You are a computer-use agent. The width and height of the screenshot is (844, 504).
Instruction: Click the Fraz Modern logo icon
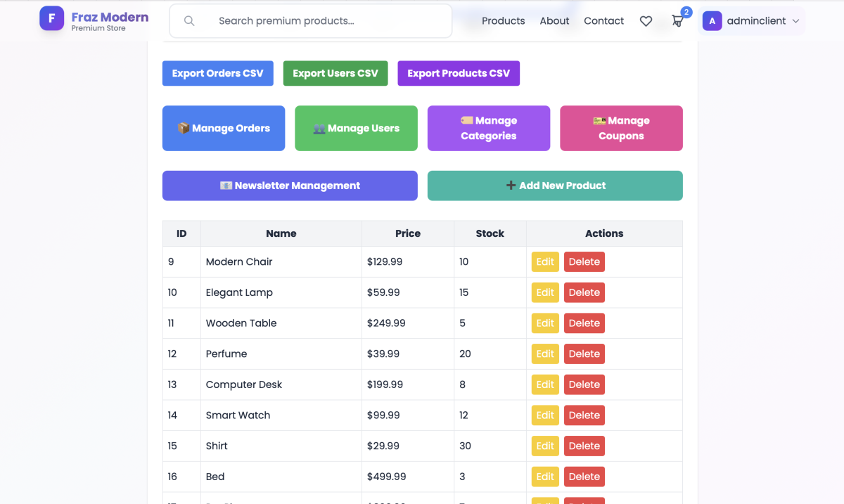[51, 18]
